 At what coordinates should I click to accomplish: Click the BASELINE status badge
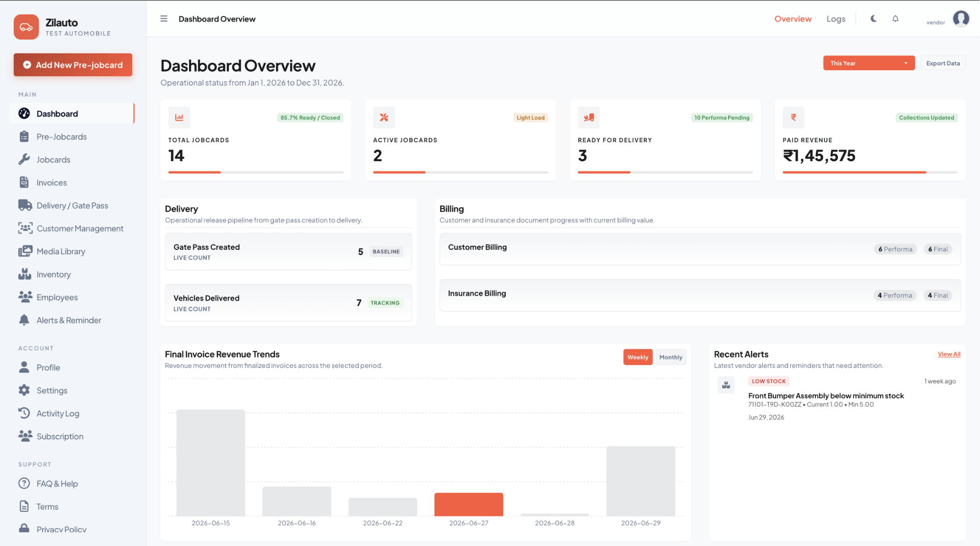pyautogui.click(x=386, y=251)
